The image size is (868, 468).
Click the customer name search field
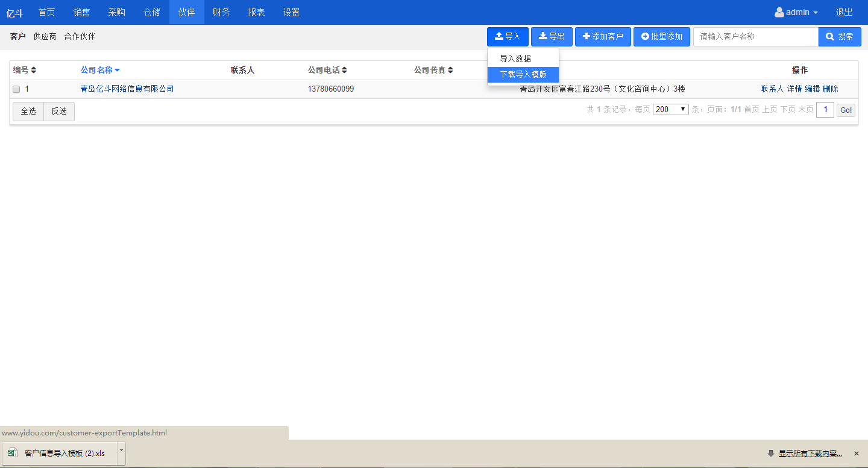pos(755,37)
